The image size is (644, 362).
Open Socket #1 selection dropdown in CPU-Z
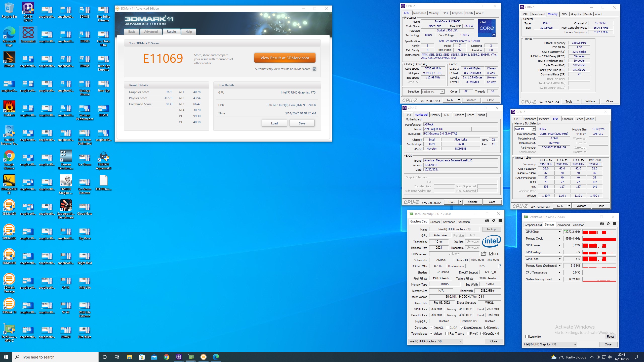coord(433,92)
